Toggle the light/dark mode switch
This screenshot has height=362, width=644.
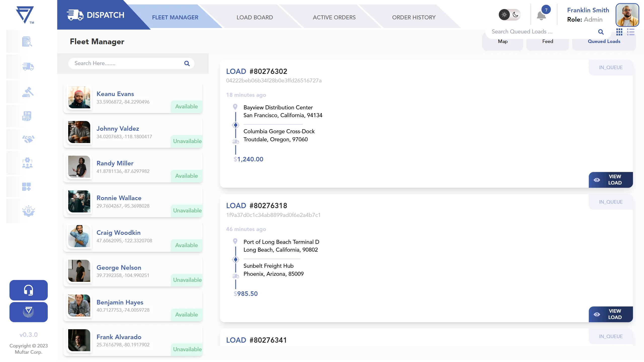(509, 15)
